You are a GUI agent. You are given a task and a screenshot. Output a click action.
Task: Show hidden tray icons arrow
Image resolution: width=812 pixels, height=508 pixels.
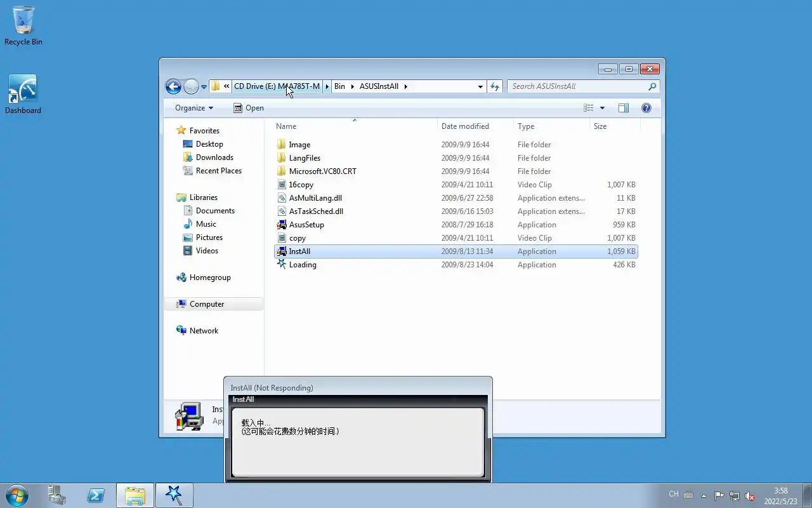point(704,496)
